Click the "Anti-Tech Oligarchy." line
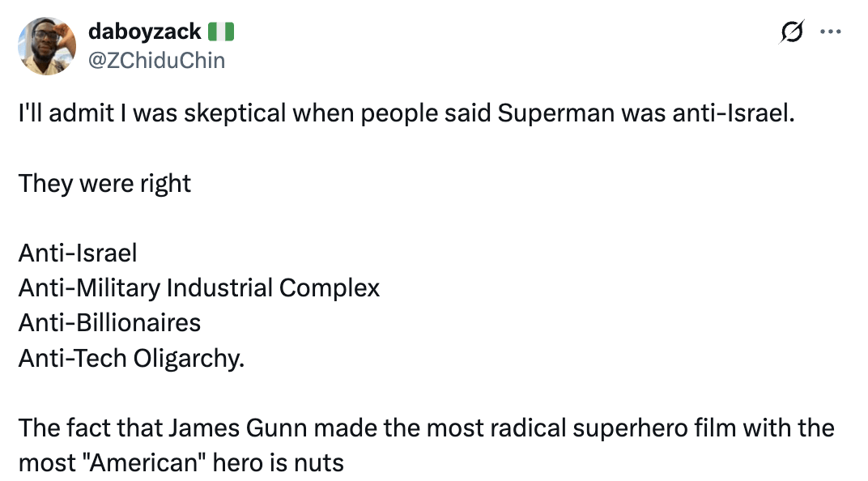Screen dimensions: 868x481 click(130, 357)
